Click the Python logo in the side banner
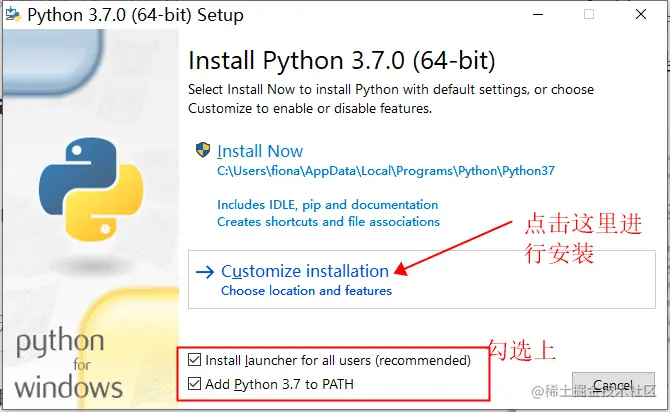 [91, 189]
